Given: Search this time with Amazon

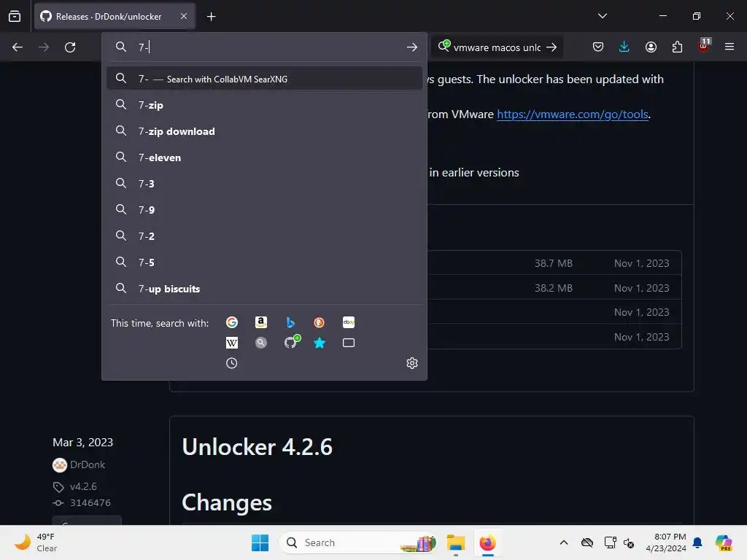Looking at the screenshot, I should click(260, 322).
